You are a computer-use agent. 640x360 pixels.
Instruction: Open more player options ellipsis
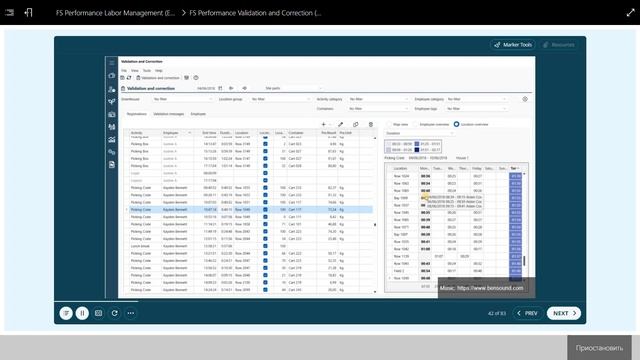point(131,313)
